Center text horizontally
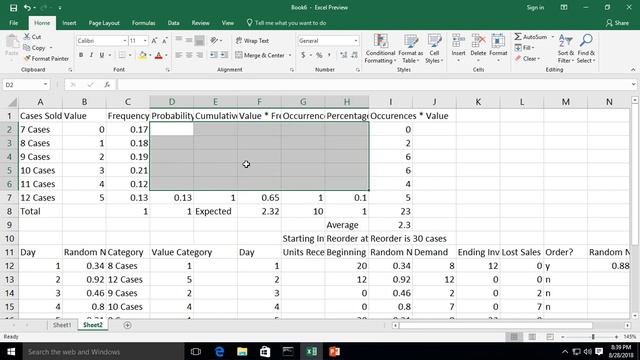The image size is (640, 360). tap(189, 55)
